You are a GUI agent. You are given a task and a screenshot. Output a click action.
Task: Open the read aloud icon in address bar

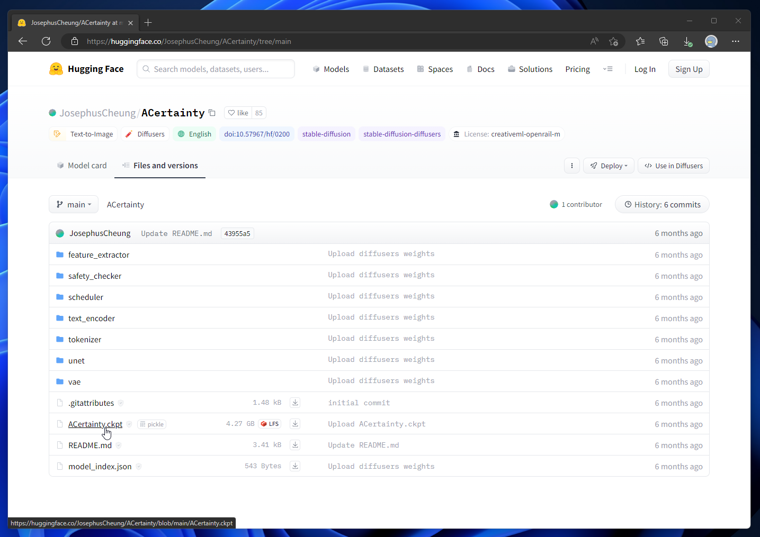tap(594, 41)
